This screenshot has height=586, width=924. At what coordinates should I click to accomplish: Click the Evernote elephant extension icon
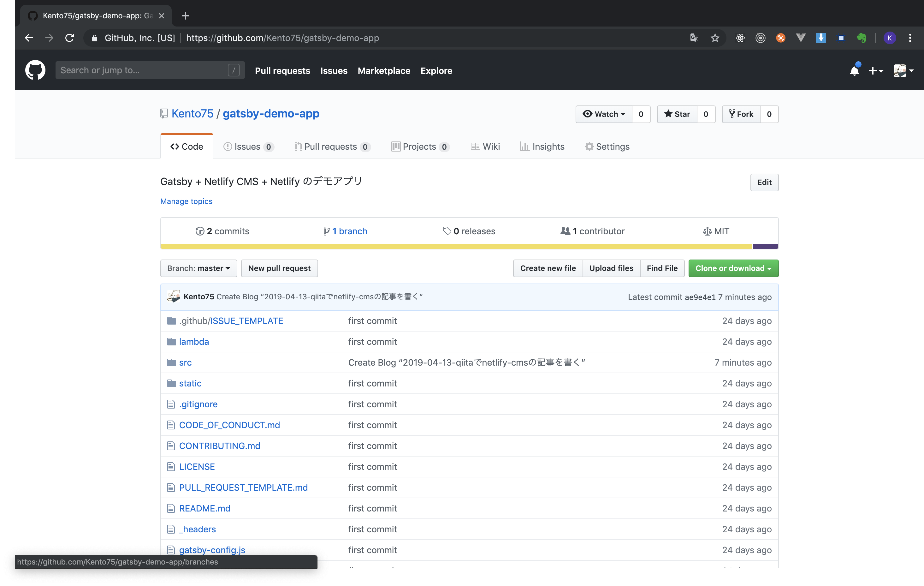862,38
